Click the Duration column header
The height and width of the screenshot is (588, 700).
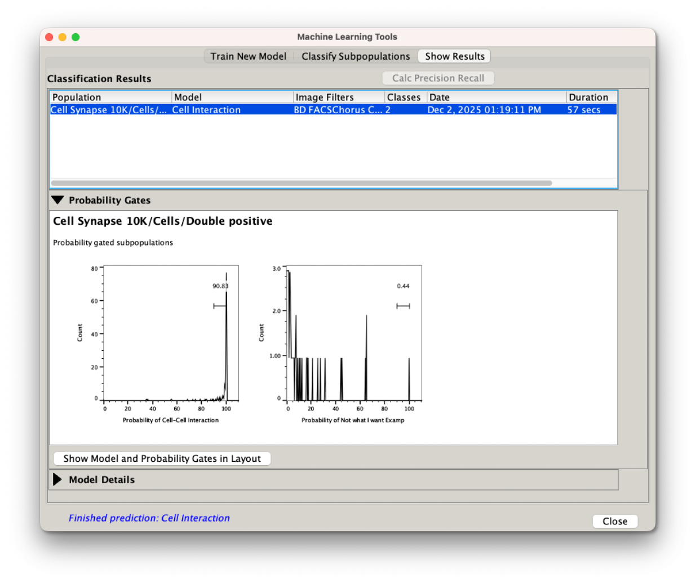591,97
